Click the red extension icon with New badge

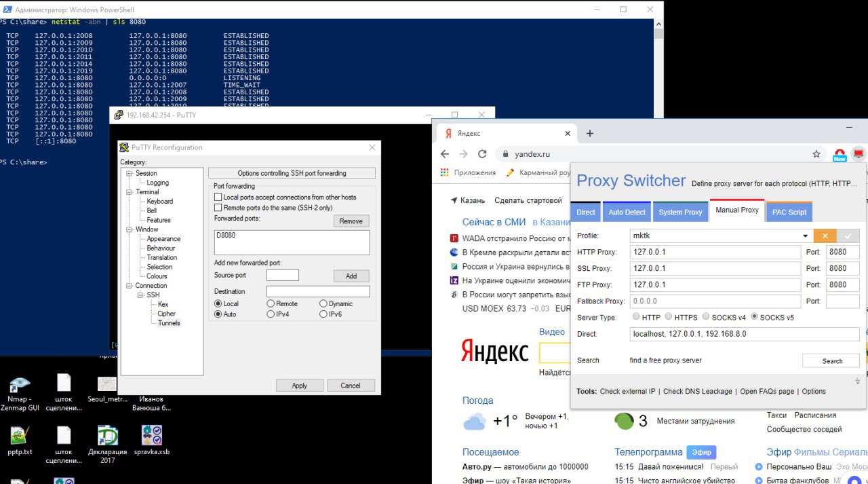840,155
